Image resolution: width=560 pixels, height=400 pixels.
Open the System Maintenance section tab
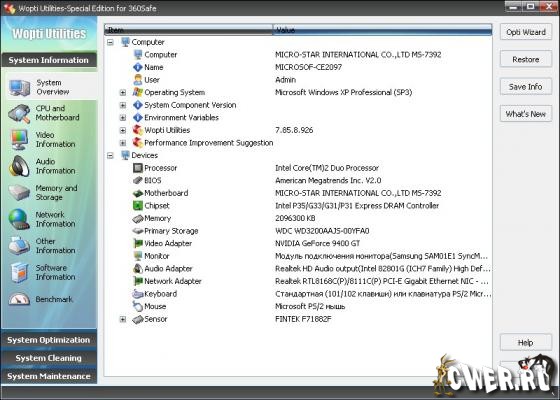point(49,376)
